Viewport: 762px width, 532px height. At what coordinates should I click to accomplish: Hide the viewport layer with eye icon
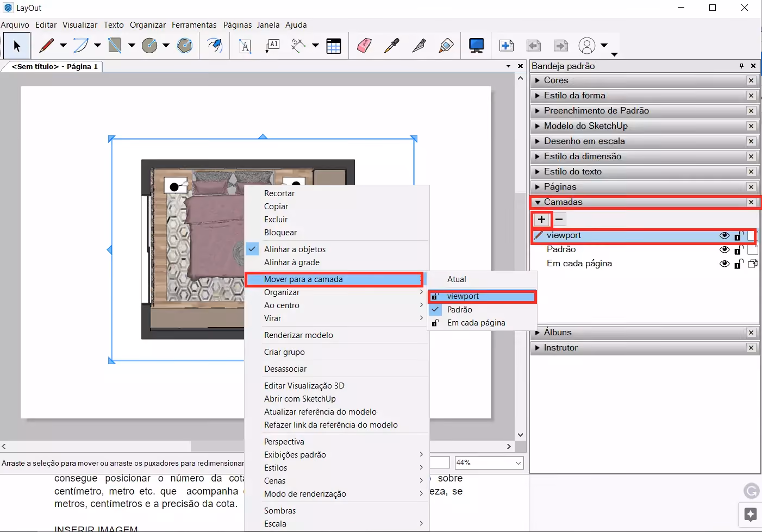tap(724, 235)
